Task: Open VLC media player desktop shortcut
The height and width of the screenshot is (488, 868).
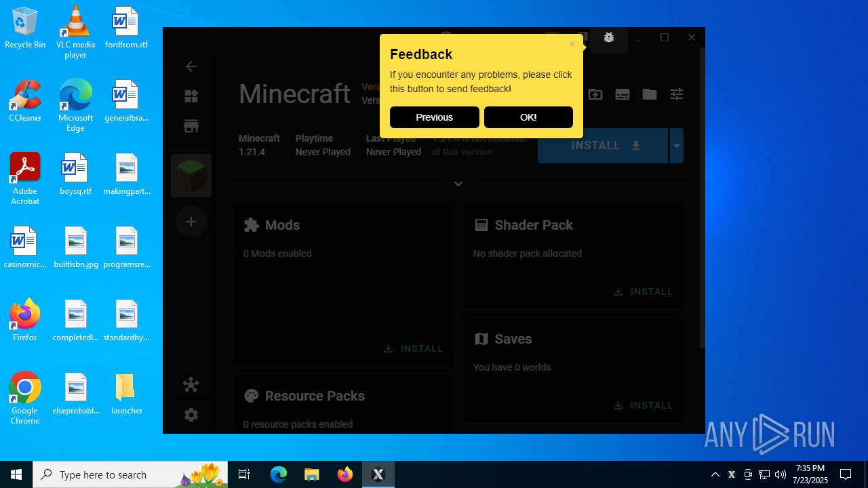Action: pyautogui.click(x=75, y=32)
